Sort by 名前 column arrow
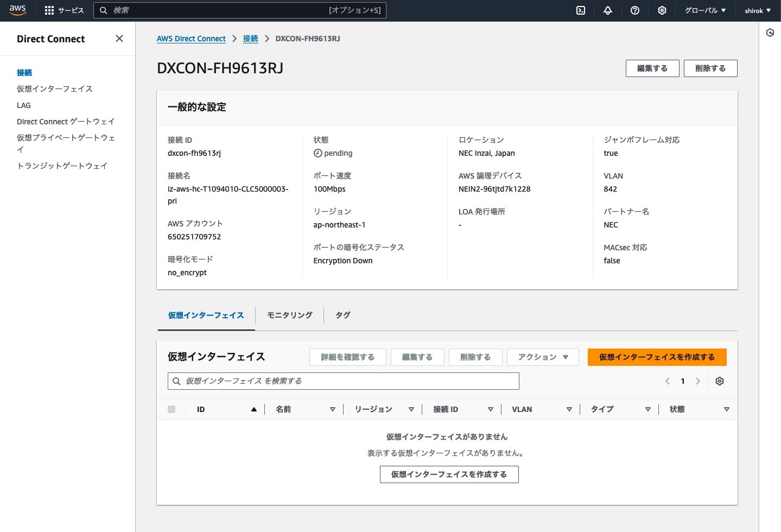This screenshot has height=532, width=781. point(332,409)
